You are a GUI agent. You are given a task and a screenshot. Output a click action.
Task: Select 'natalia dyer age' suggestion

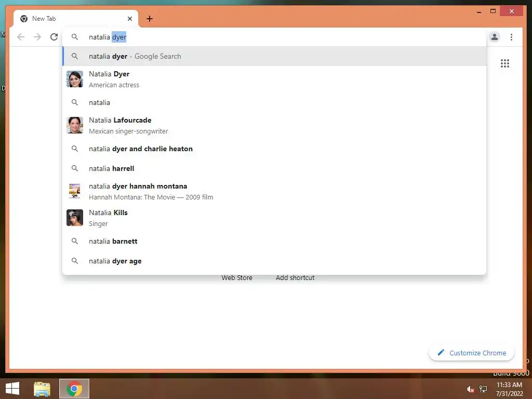click(x=274, y=261)
